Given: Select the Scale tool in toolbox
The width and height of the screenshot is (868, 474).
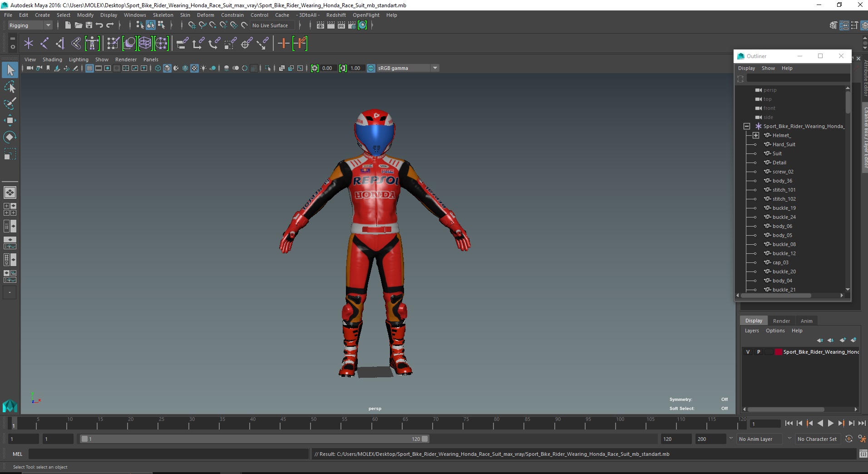Looking at the screenshot, I should [x=10, y=154].
